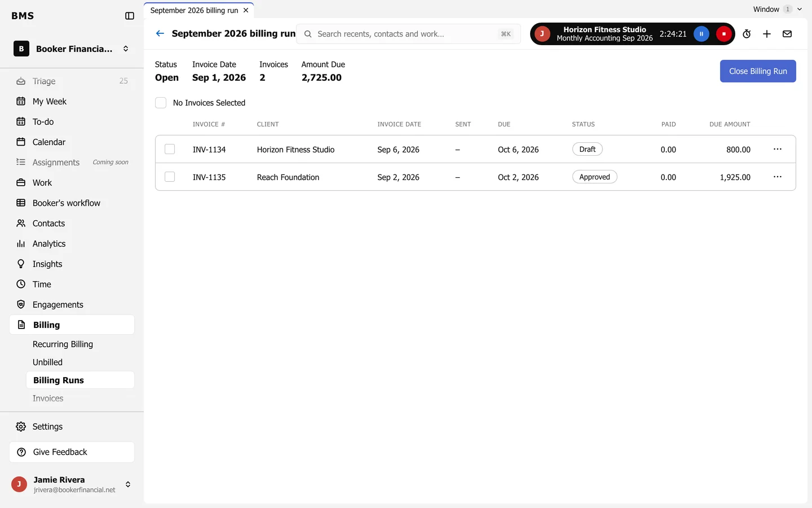Viewport: 812px width, 508px height.
Task: Expand Booker Financial workspace switcher
Action: click(x=72, y=49)
